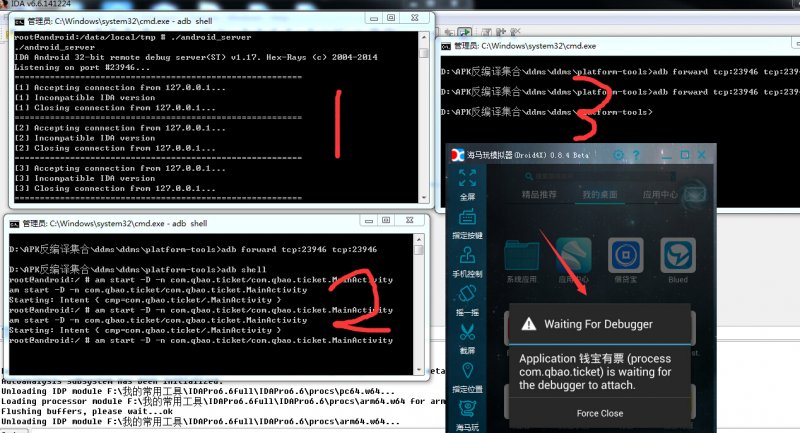
Task: Open system menu icon of second adb shell window
Action: click(14, 224)
